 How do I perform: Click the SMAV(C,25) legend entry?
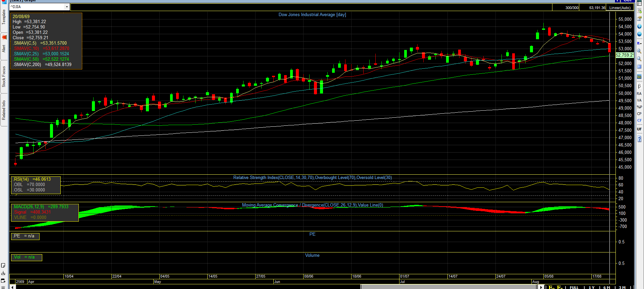pos(41,54)
